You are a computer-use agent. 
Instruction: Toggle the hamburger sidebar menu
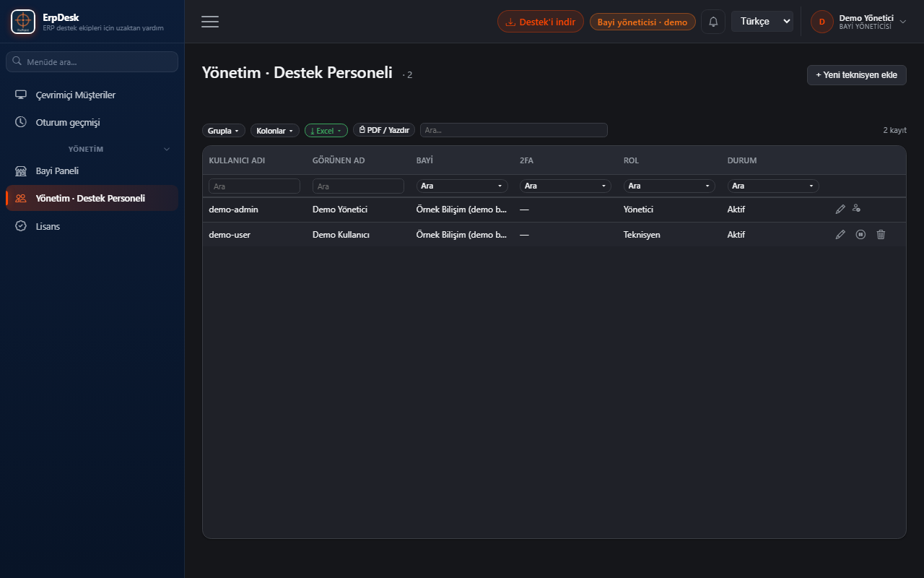pyautogui.click(x=210, y=22)
